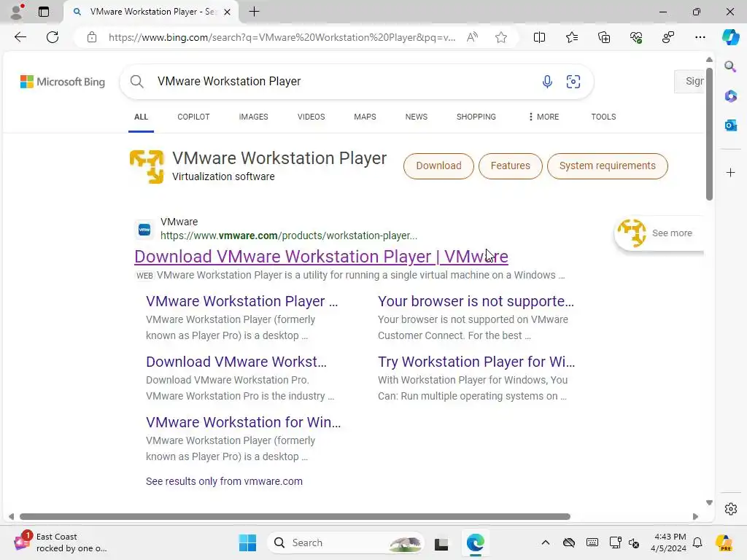Click the See more side card
Image resolution: width=747 pixels, height=560 pixels.
point(659,233)
